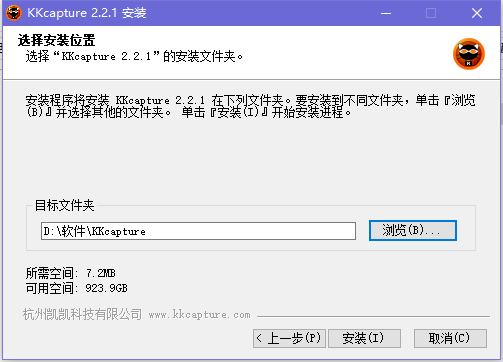Click the 浏览(B)... browse button
This screenshot has width=503, height=362.
413,230
